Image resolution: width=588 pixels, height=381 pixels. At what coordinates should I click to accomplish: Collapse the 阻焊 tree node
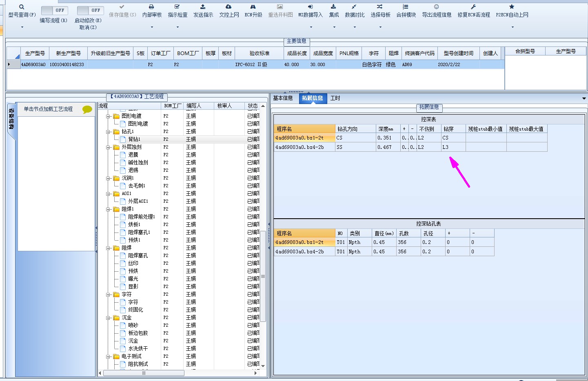pyautogui.click(x=109, y=248)
